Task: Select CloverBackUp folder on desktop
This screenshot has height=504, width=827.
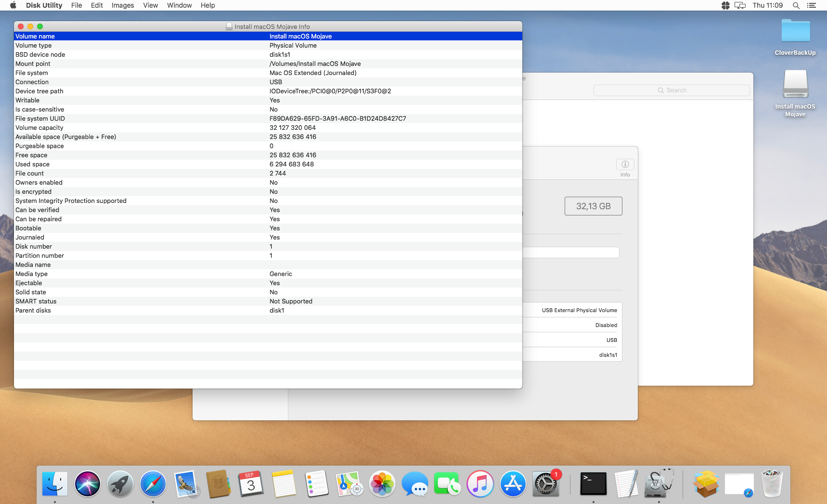Action: (795, 37)
